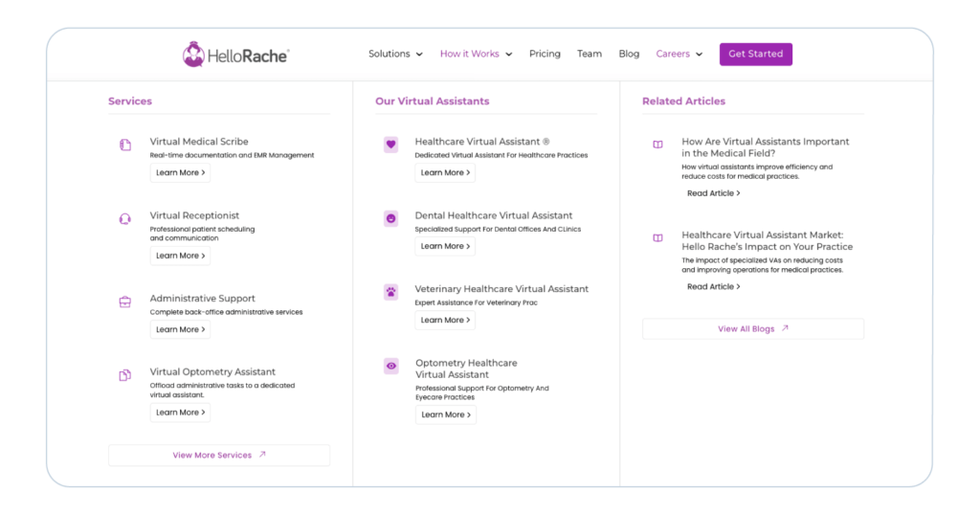Expand the Careers dropdown chevron
Image resolution: width=980 pixels, height=515 pixels.
pos(699,55)
